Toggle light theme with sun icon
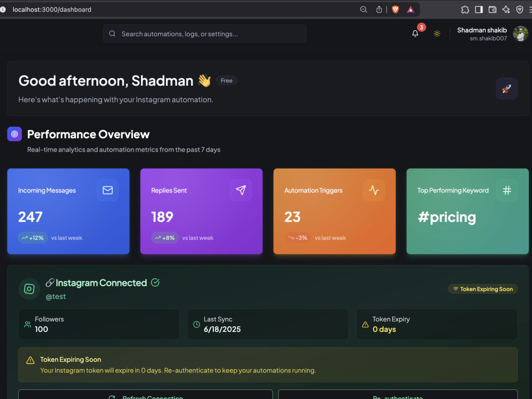This screenshot has height=399, width=532. (x=437, y=34)
